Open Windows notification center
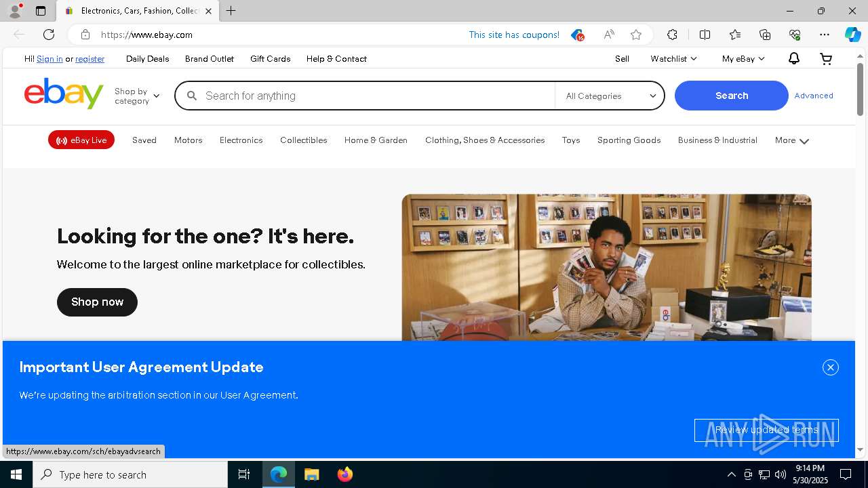The width and height of the screenshot is (868, 488). pos(846,474)
